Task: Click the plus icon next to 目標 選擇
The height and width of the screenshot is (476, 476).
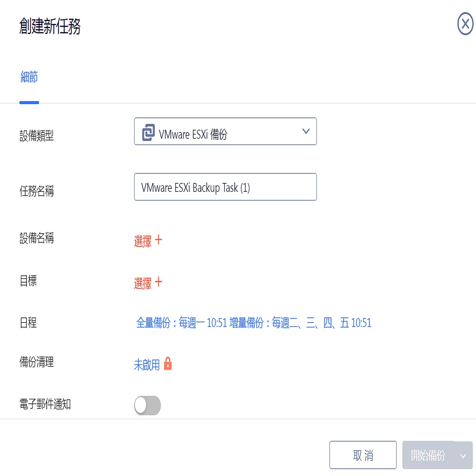Action: tap(159, 282)
